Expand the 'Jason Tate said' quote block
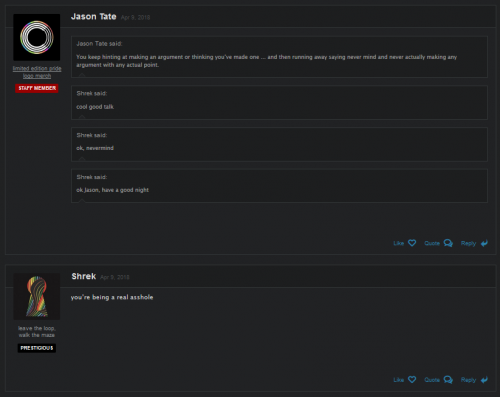 click(279, 57)
